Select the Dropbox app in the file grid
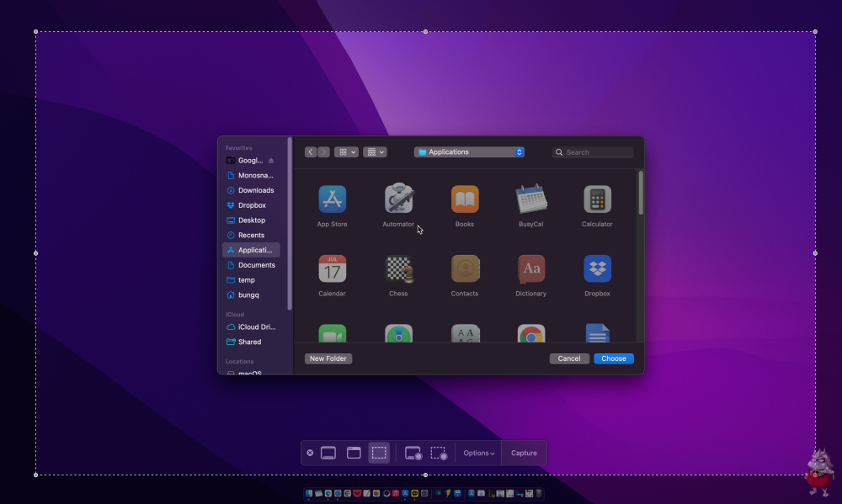 (x=597, y=268)
